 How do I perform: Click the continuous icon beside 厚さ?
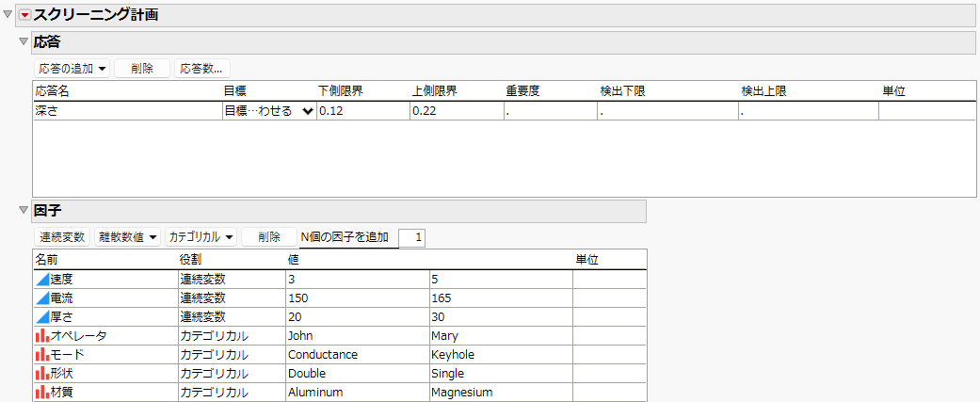(x=41, y=316)
